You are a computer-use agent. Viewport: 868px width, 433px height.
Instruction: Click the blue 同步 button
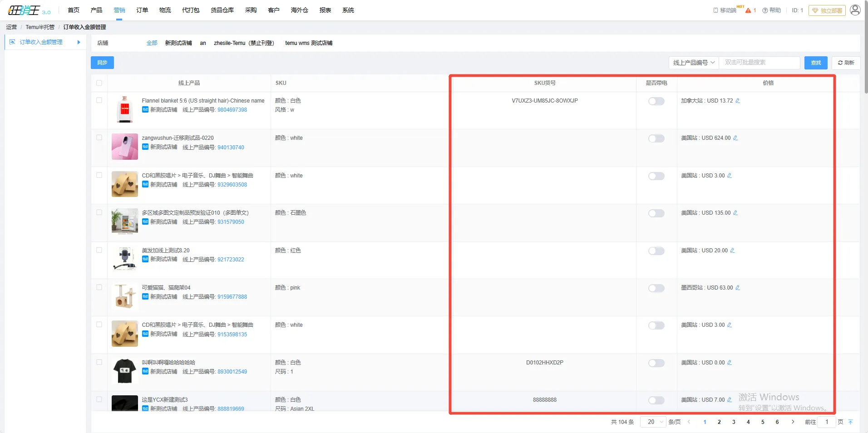click(102, 63)
